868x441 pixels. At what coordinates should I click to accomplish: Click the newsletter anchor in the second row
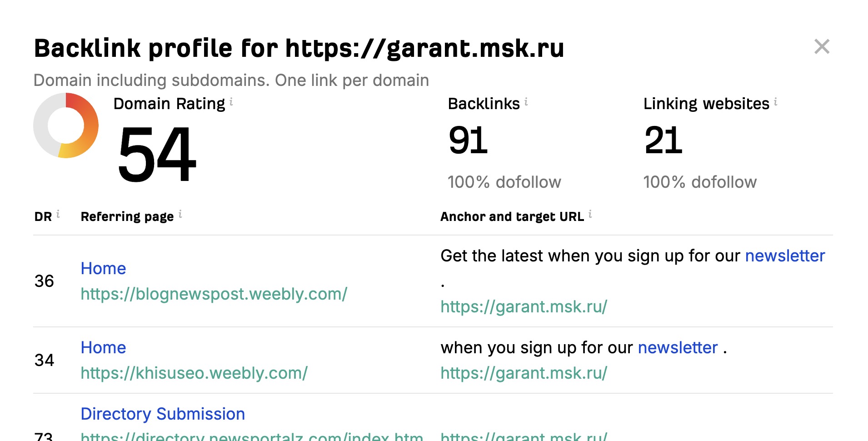tap(678, 347)
